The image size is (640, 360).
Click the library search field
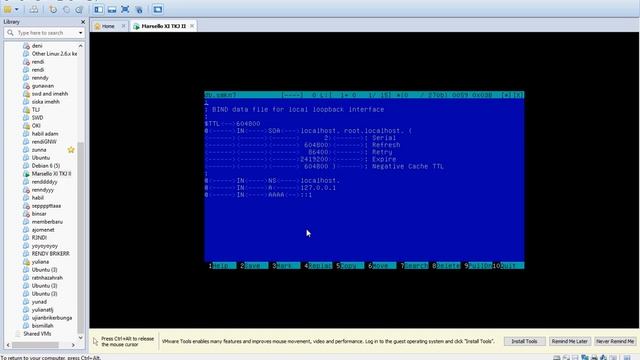pos(44,33)
